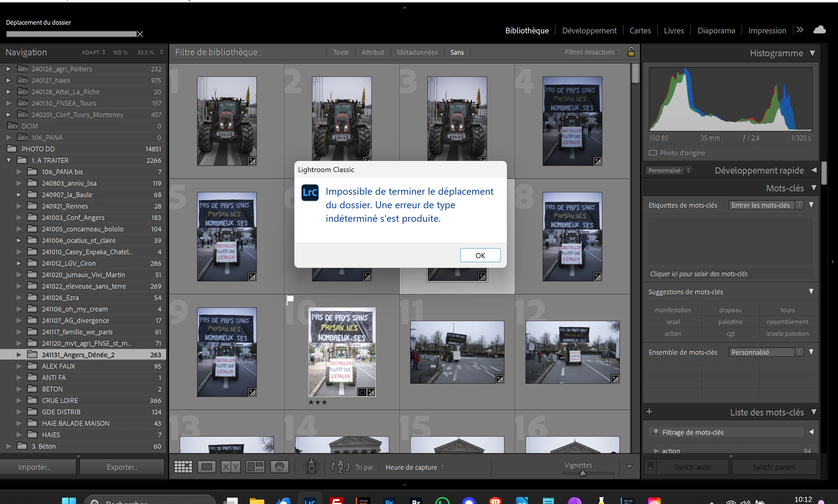This screenshot has height=504, width=838.
Task: Select the Métadonnées filter tab
Action: (417, 52)
